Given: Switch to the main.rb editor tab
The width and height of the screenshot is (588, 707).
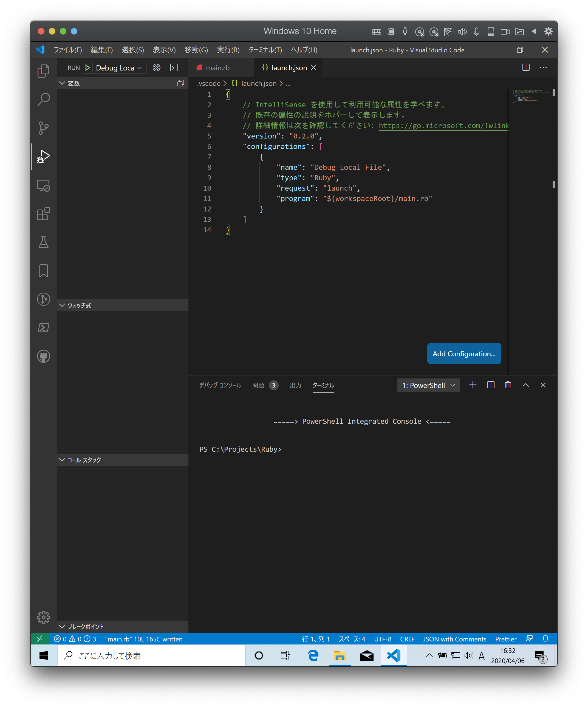Looking at the screenshot, I should pos(217,68).
